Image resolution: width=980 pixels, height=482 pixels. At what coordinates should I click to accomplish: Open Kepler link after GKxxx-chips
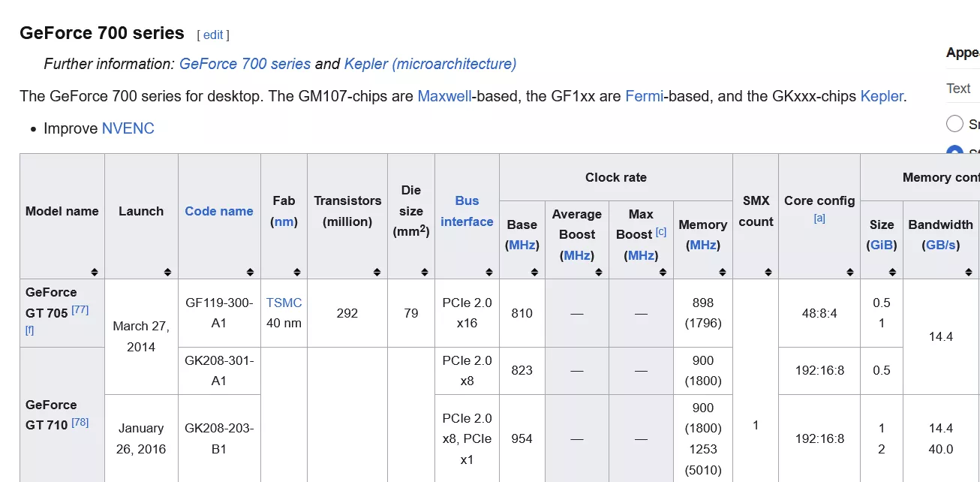tap(882, 96)
